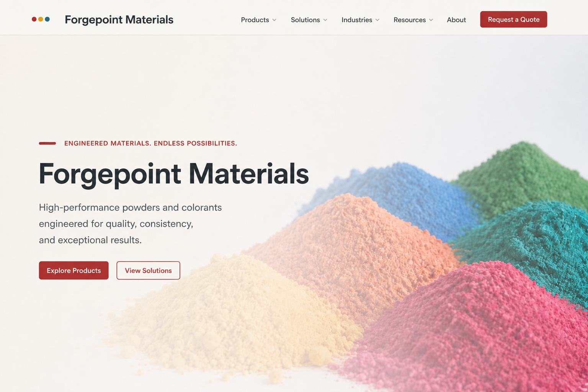
Task: Expand the Solutions dropdown chevron
Action: click(325, 20)
